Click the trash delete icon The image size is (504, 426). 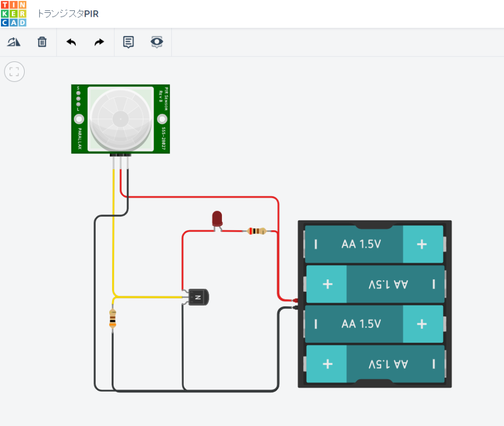(x=42, y=42)
